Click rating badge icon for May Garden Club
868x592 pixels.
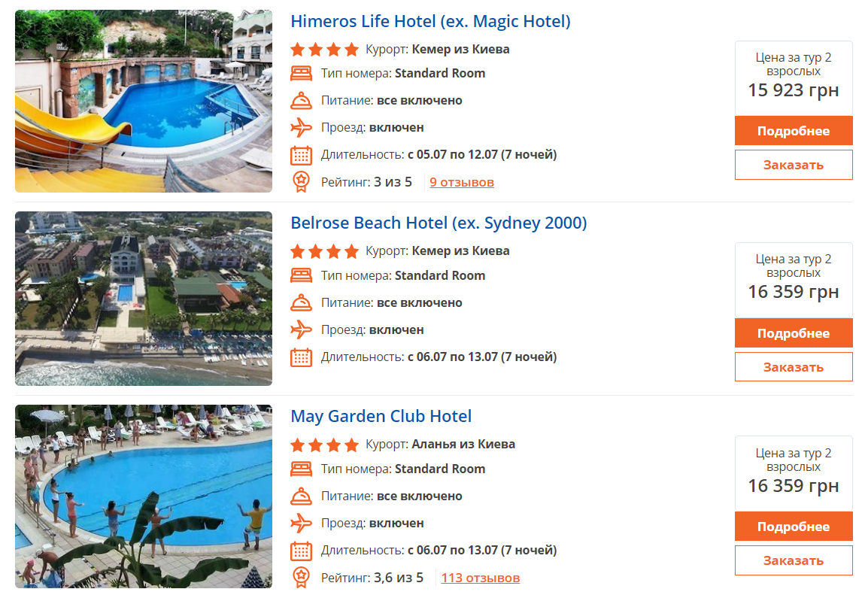(301, 578)
